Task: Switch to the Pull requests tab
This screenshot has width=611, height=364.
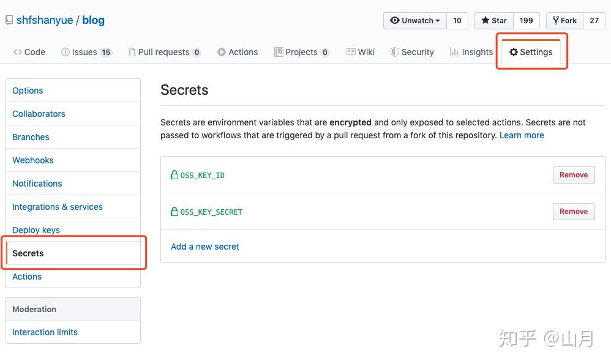Action: point(164,52)
